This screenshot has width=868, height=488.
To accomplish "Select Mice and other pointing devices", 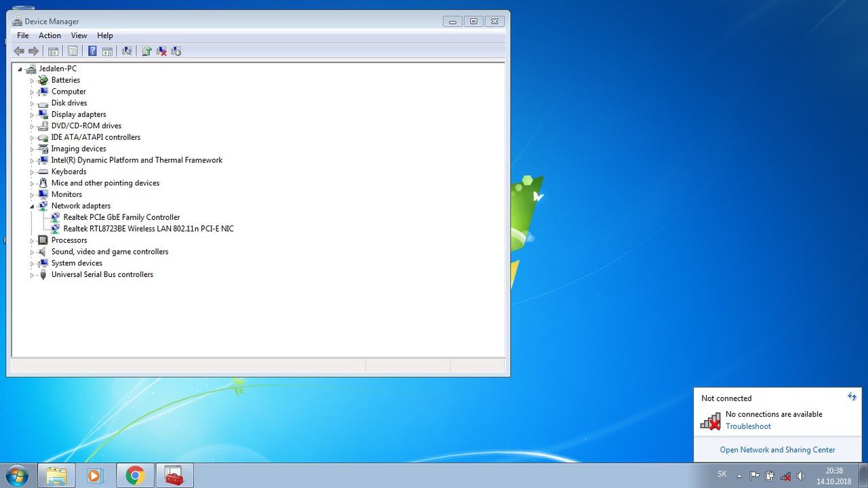I will pos(105,183).
